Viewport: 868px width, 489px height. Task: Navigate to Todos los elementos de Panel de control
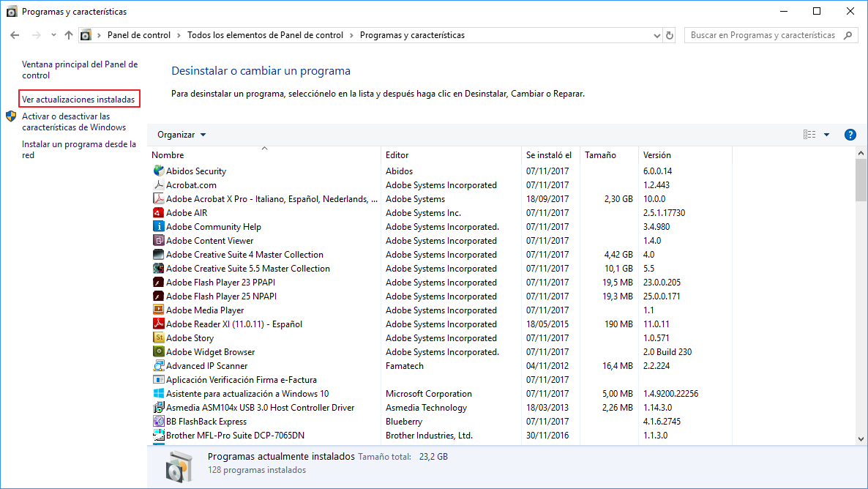coord(265,35)
